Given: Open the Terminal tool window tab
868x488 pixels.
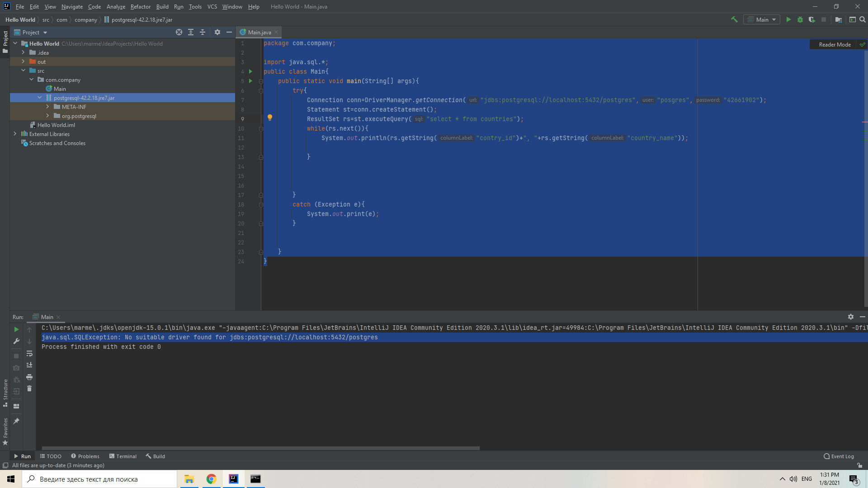Looking at the screenshot, I should 123,456.
